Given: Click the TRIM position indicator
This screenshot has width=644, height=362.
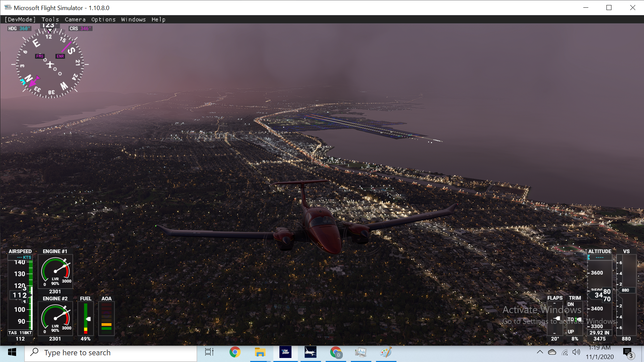Looking at the screenshot, I should 575,318.
